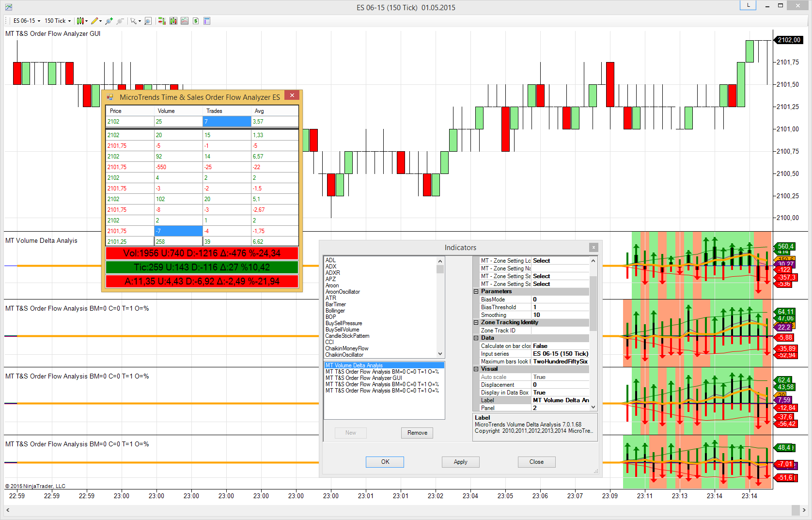Open the Strategies dollar sign icon
812x520 pixels.
point(196,21)
